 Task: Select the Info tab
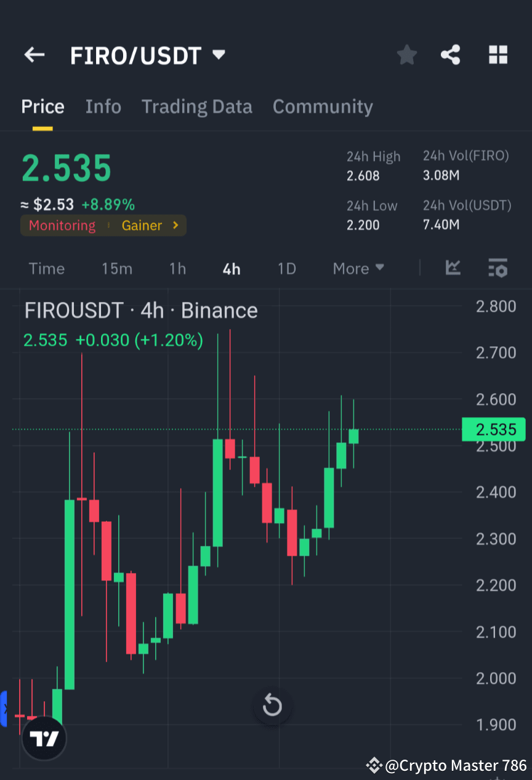[x=103, y=106]
